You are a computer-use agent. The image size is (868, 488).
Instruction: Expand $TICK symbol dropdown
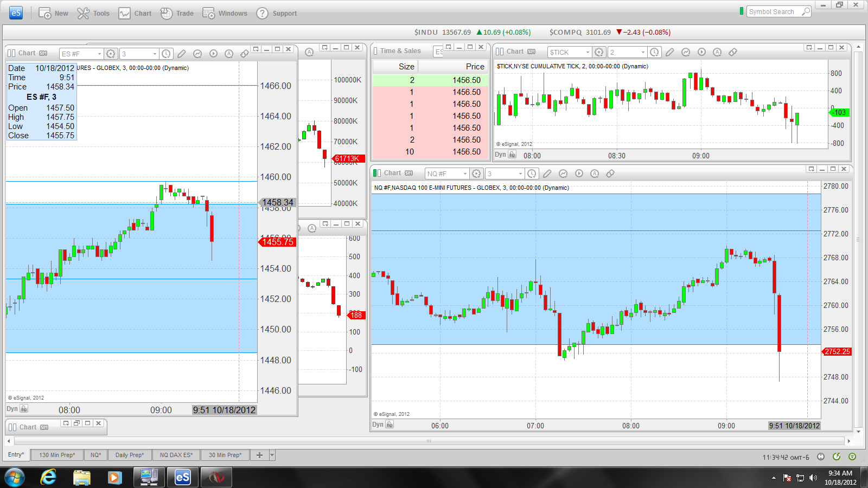[x=588, y=52]
